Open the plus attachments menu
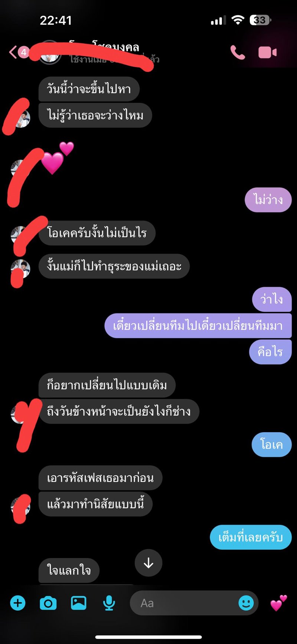 [17, 603]
